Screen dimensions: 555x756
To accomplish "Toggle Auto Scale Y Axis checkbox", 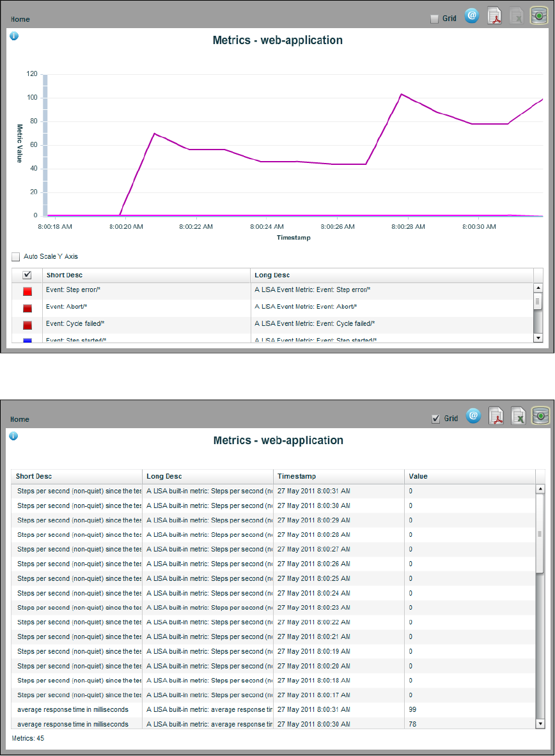I will pos(16,256).
